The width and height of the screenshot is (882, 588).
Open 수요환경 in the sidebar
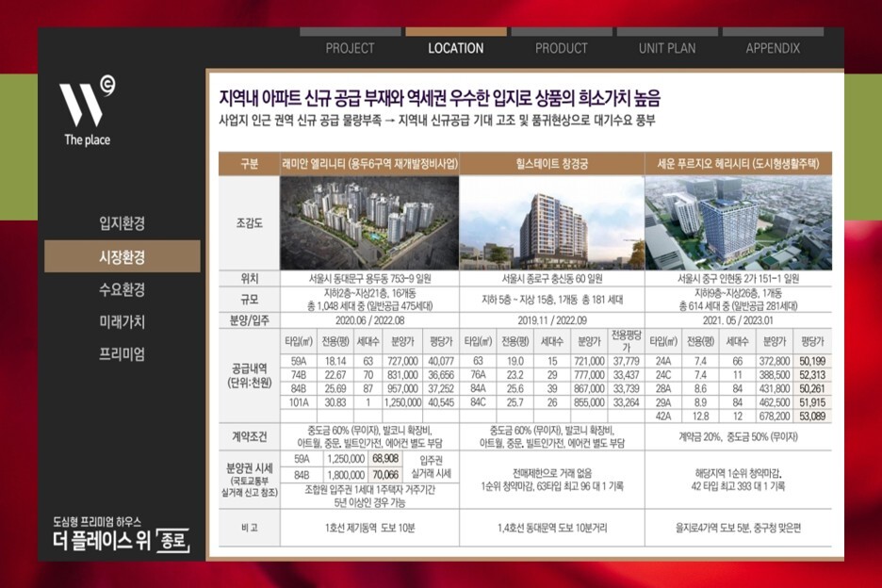(122, 289)
